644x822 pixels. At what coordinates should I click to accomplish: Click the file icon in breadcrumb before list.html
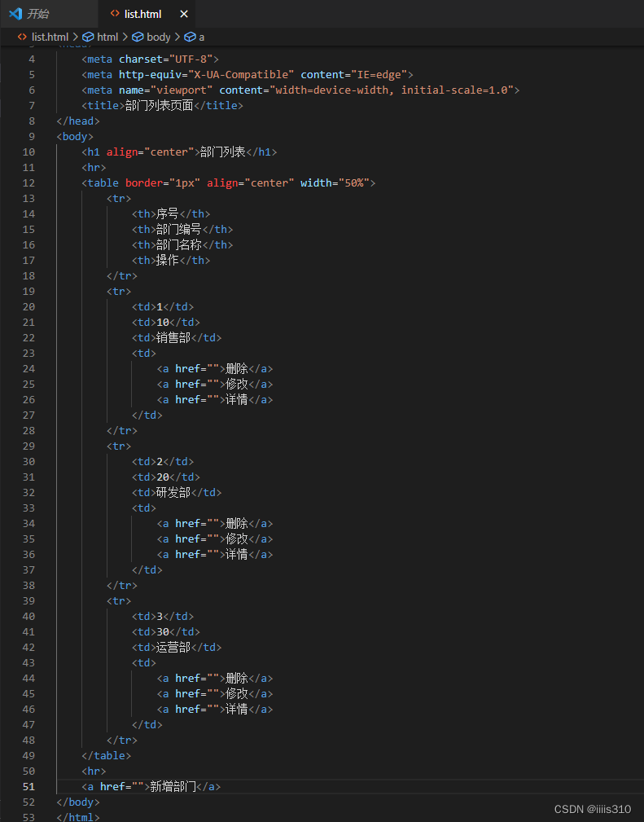click(22, 37)
